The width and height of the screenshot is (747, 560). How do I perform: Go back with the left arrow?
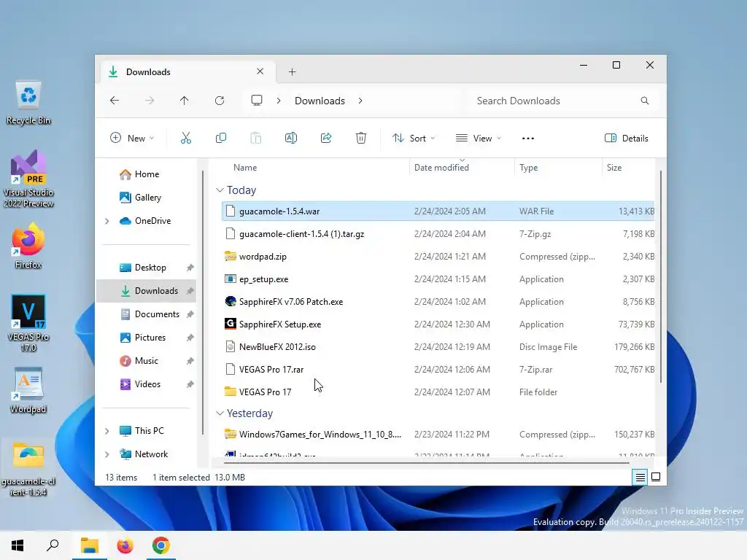115,101
